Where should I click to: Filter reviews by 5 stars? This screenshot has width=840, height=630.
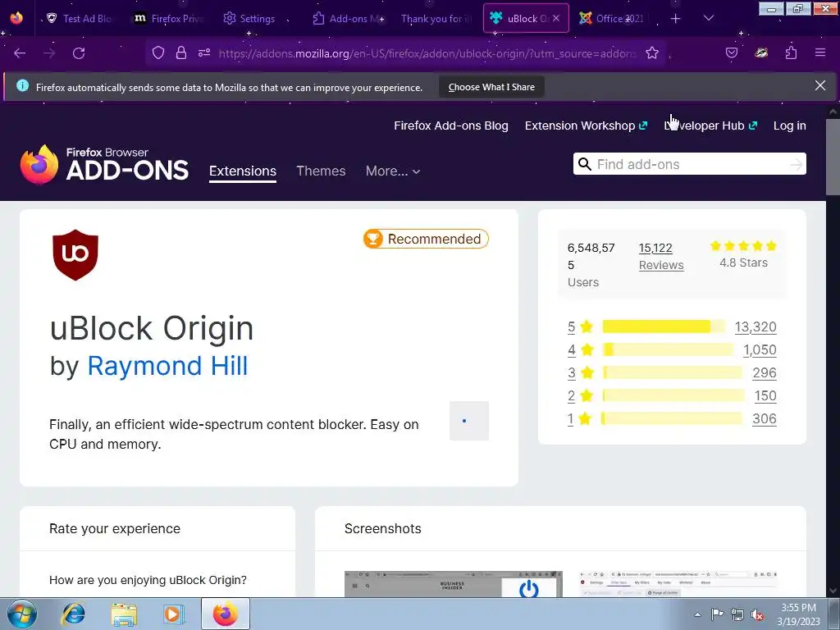[x=580, y=326]
